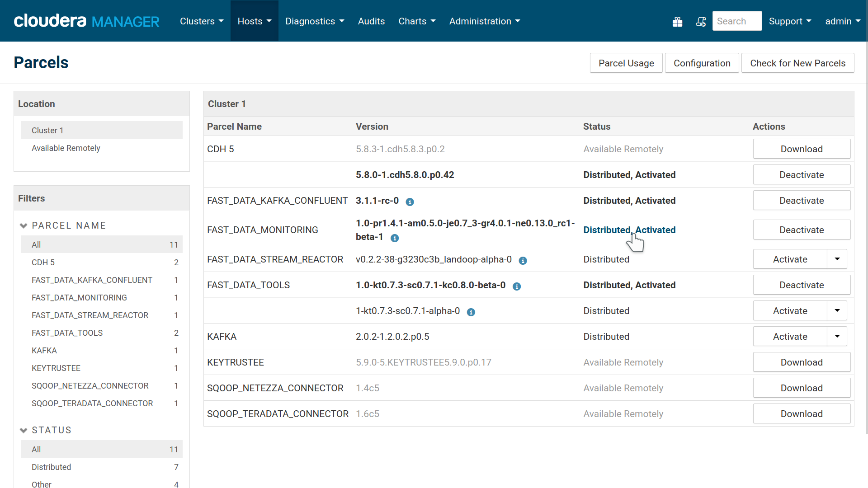The height and width of the screenshot is (488, 868).
Task: Filter by FAST_DATA_KAFKA_CONFLUENT parcel name
Action: (x=102, y=280)
